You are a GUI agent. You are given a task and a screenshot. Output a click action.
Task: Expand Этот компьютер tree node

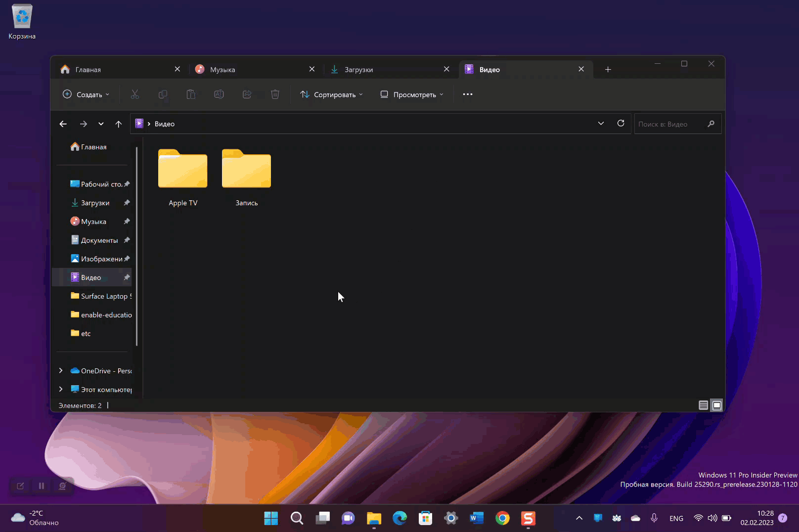click(x=61, y=389)
